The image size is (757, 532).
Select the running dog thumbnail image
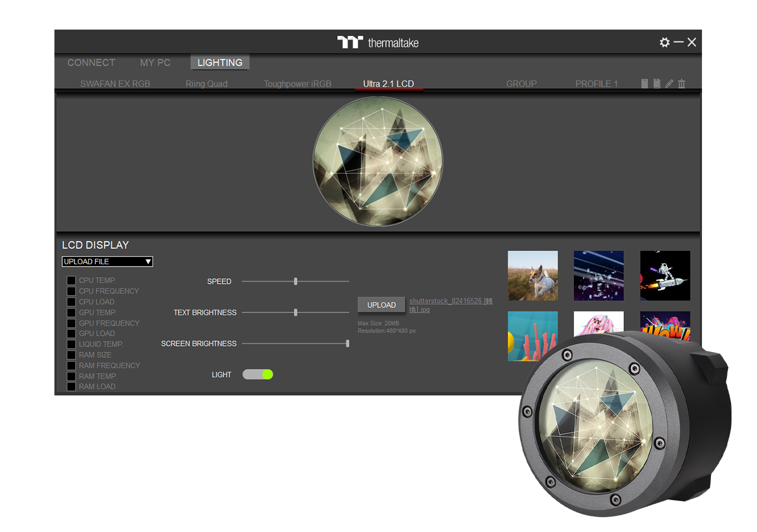pos(532,275)
